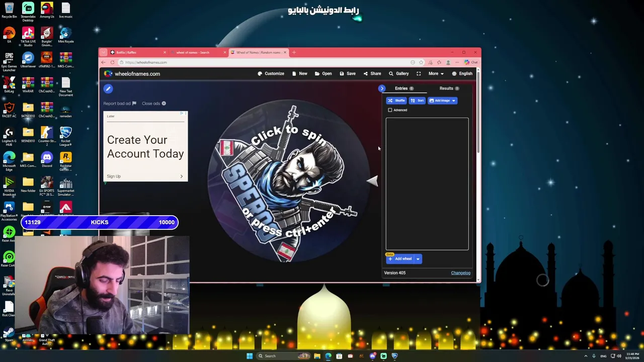Image resolution: width=644 pixels, height=362 pixels.
Task: Open the Customize menu
Action: [x=271, y=74]
